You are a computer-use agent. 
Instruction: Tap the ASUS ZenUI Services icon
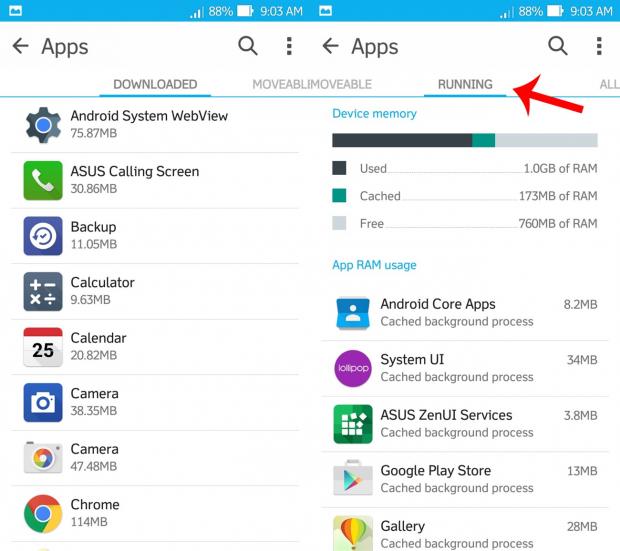tap(352, 423)
